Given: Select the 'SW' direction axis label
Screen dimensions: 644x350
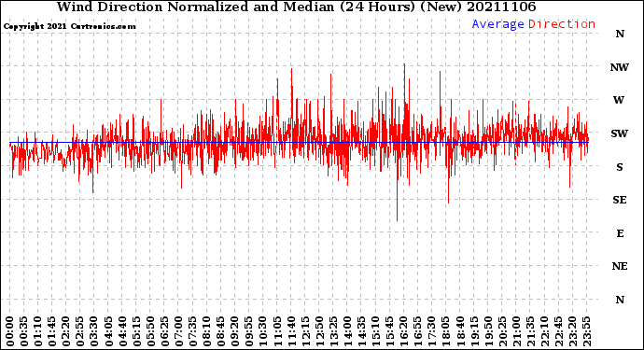Looking at the screenshot, I should [x=620, y=133].
